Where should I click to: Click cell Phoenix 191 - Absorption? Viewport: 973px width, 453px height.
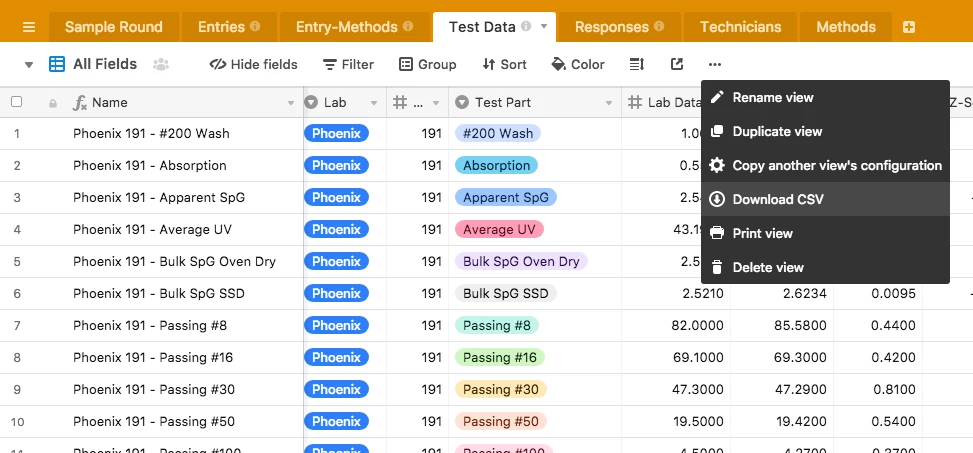pyautogui.click(x=150, y=166)
